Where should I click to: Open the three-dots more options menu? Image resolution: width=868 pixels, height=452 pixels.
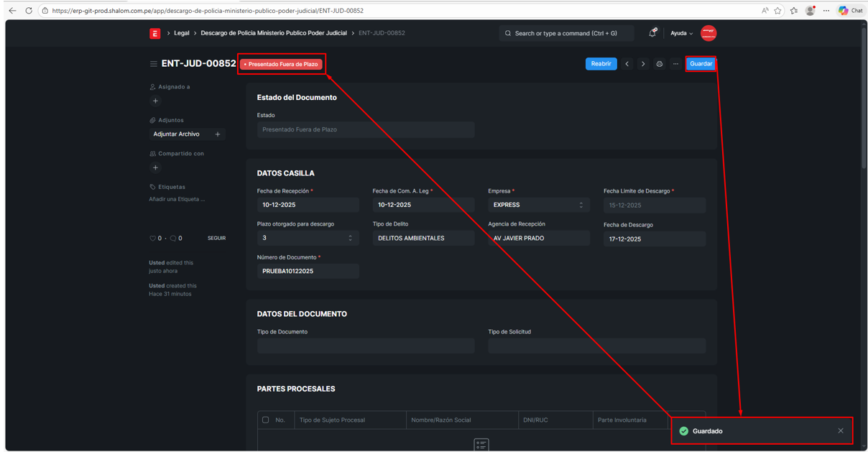tap(675, 64)
